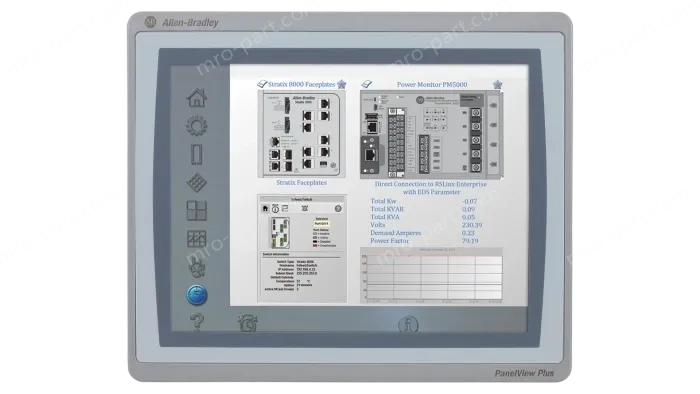
Task: Open the Power Monitor PM5000 device image
Action: (x=432, y=135)
